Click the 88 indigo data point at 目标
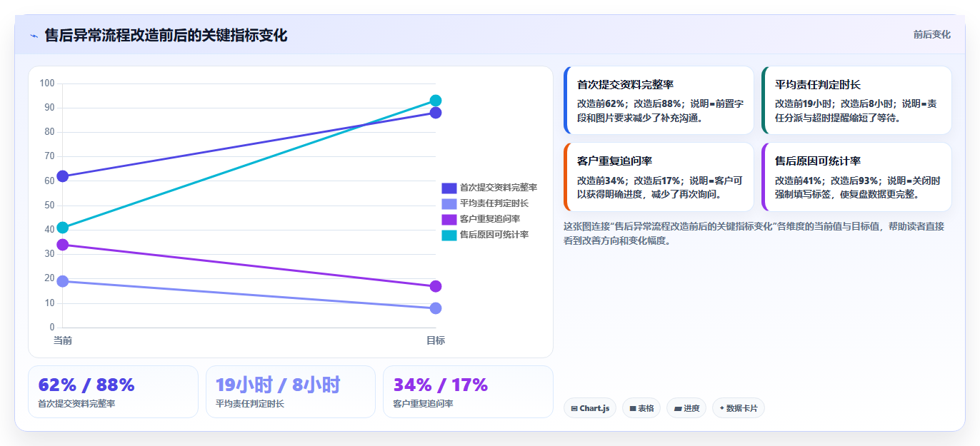The height and width of the screenshot is (446, 980). click(x=436, y=113)
